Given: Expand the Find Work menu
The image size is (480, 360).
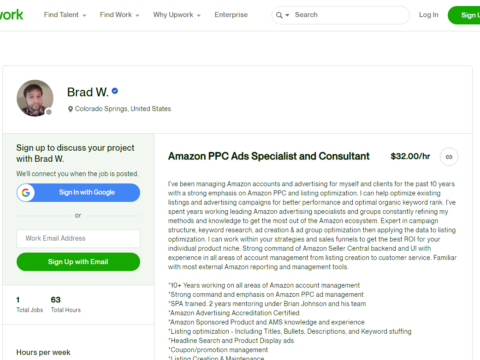Looking at the screenshot, I should [119, 15].
